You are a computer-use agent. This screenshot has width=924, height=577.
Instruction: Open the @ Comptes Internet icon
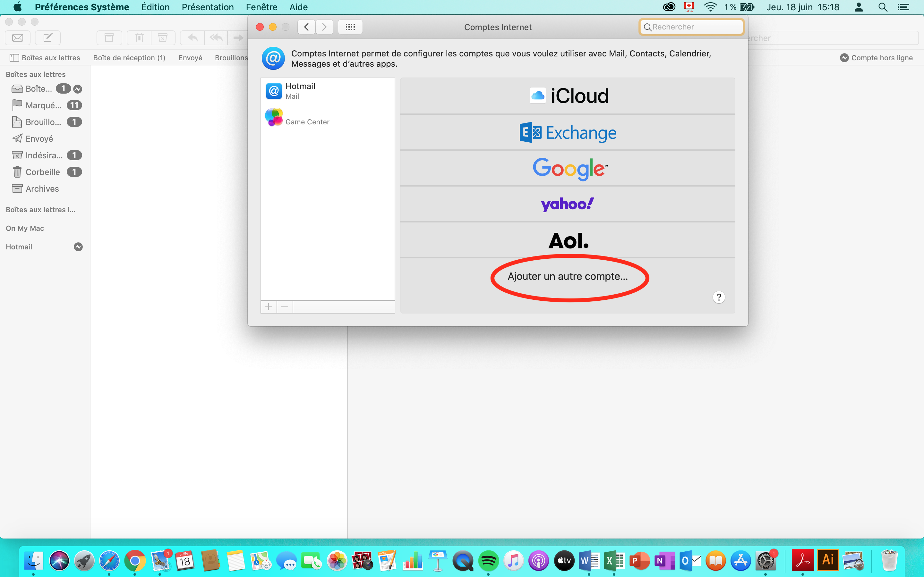[273, 58]
